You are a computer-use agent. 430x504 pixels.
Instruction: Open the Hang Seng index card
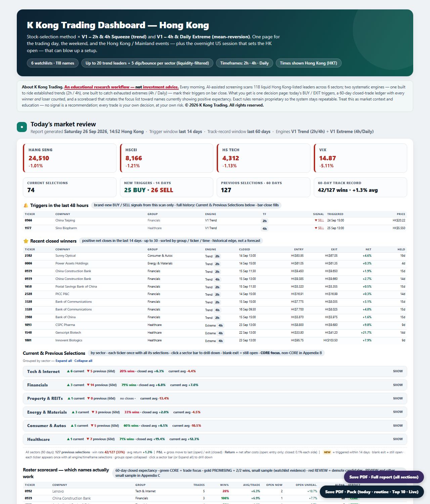pos(70,158)
